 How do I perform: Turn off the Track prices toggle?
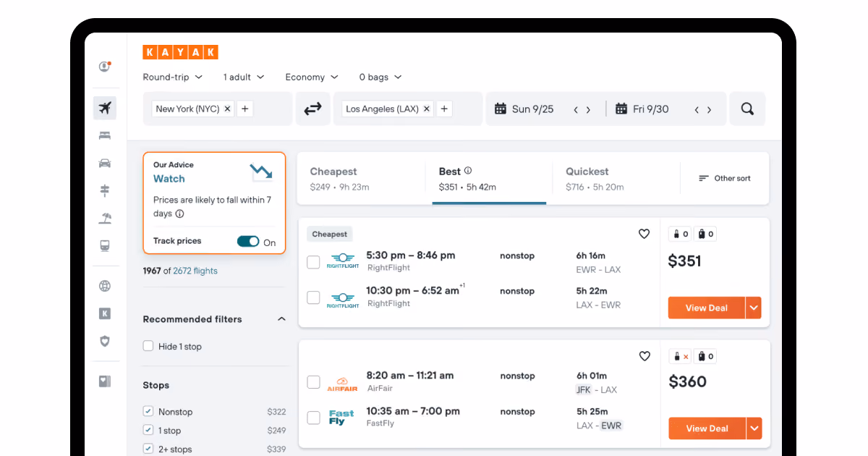pos(248,242)
